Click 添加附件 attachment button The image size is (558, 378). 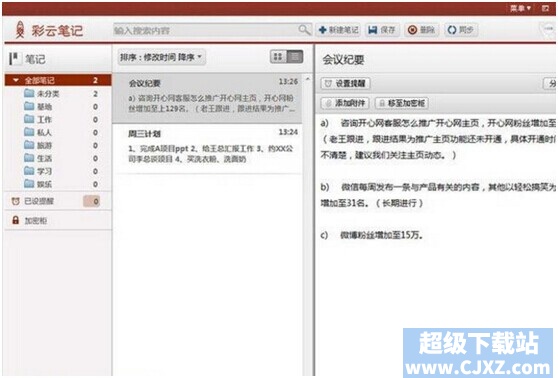[344, 103]
